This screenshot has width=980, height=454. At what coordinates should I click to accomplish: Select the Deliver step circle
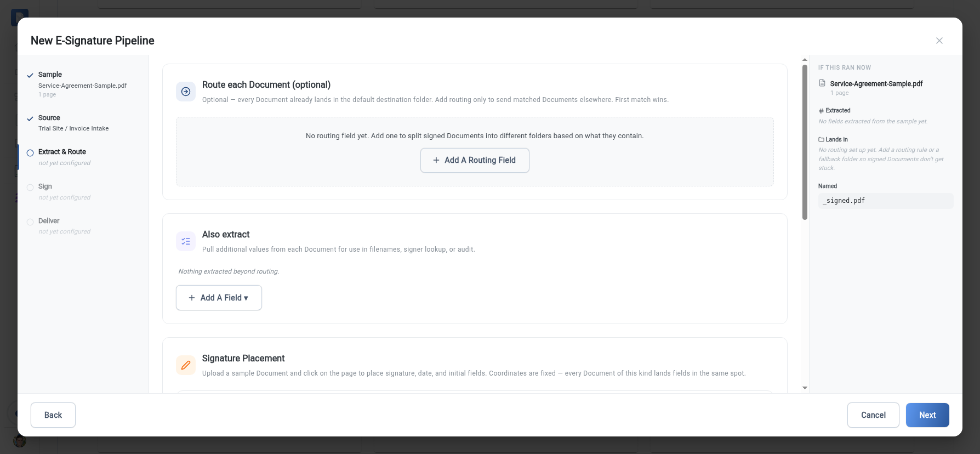coord(30,222)
